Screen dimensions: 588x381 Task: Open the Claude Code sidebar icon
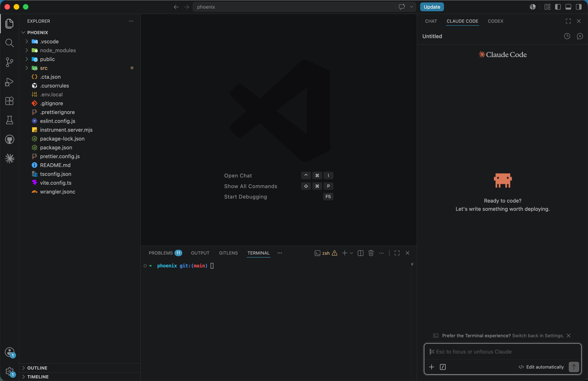point(9,159)
